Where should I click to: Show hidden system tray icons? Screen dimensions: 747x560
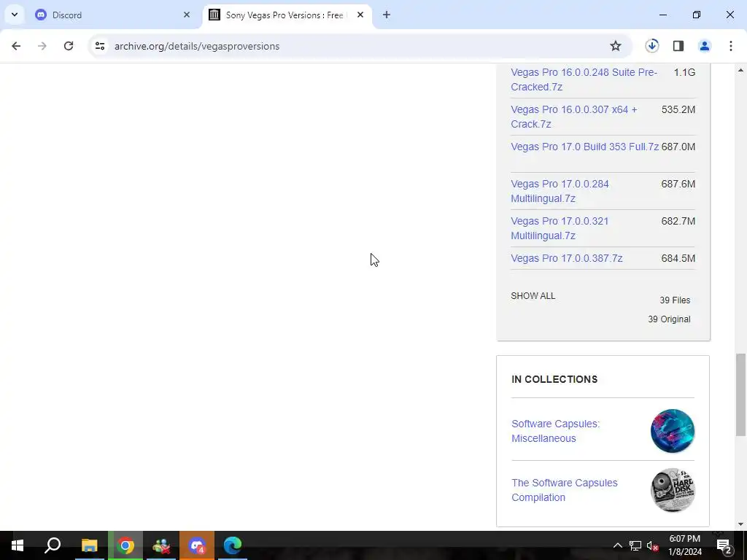coord(617,545)
